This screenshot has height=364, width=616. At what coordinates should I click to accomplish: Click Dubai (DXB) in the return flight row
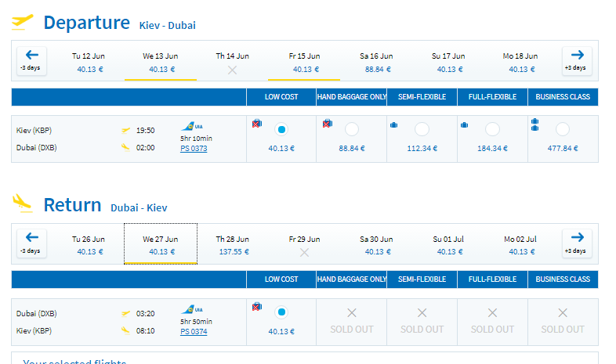click(x=37, y=313)
